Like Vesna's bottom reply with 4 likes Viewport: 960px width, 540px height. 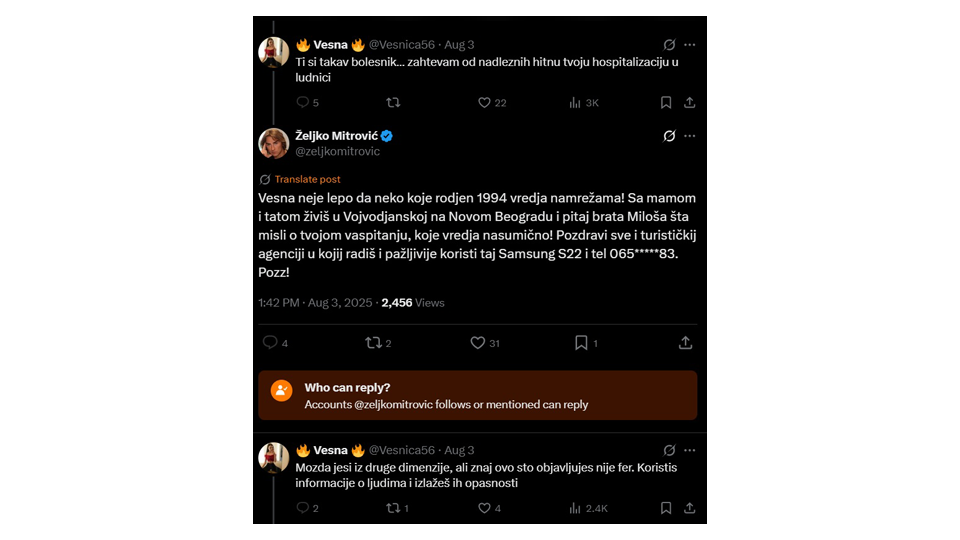click(x=484, y=508)
